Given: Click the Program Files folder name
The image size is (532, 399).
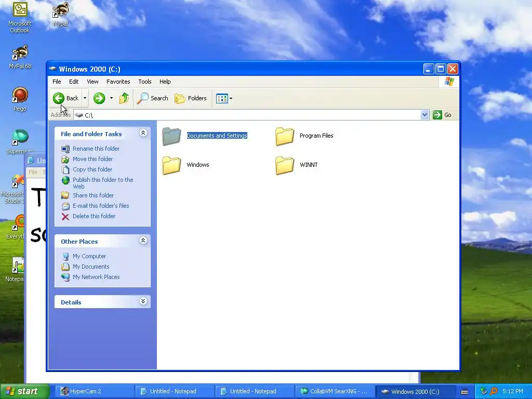Looking at the screenshot, I should coord(316,136).
